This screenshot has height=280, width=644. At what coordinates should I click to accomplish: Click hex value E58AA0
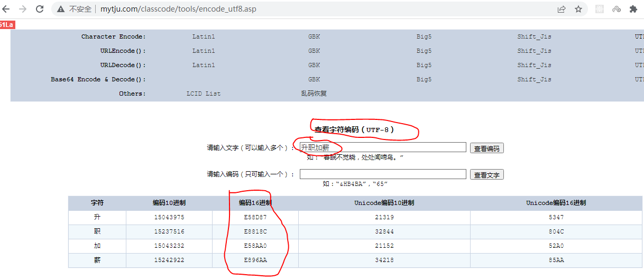coord(255,246)
